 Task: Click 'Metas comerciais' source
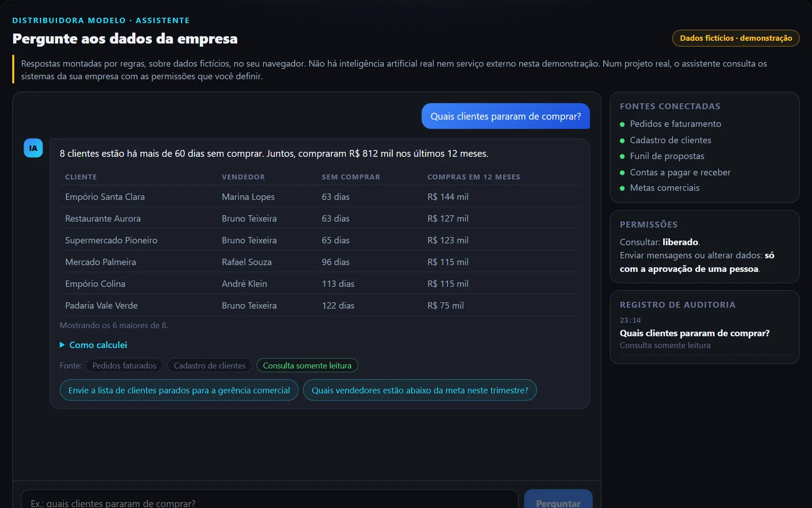point(664,188)
